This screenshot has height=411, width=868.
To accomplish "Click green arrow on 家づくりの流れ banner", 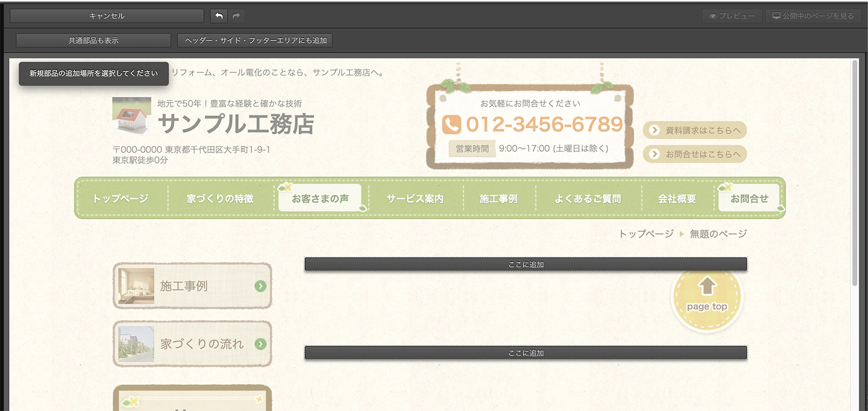I will (260, 344).
